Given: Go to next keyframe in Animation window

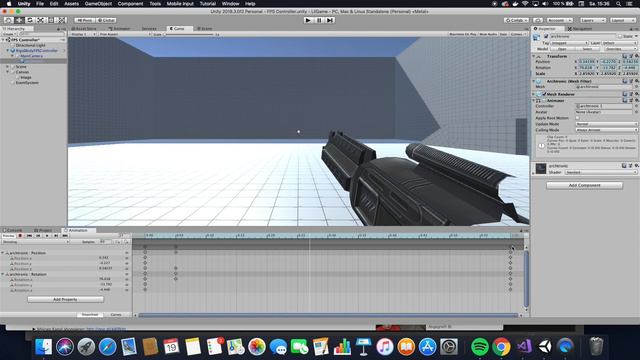Looking at the screenshot, I should tap(56, 236).
